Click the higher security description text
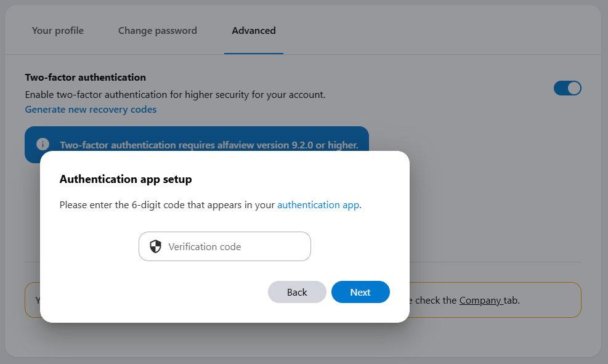 pyautogui.click(x=175, y=95)
